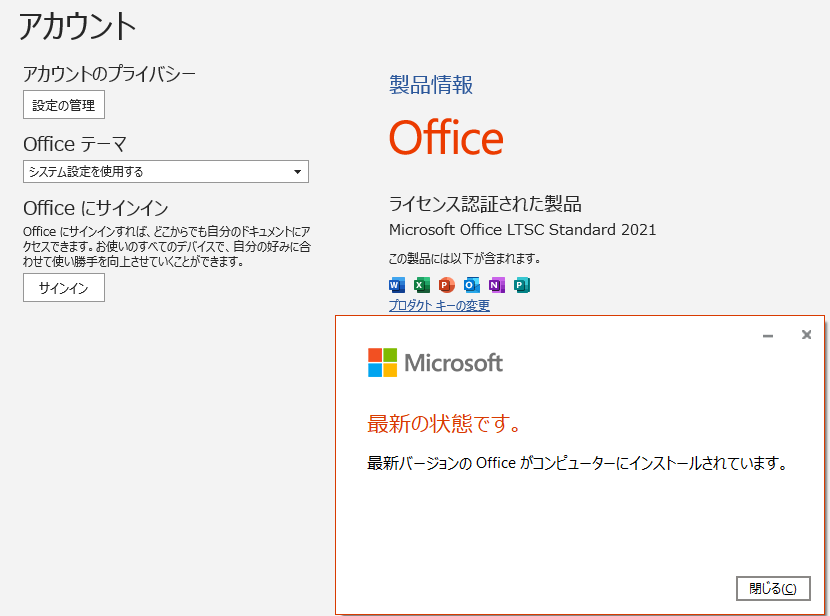Click Microsoft Office LTSC Standard 2021 text
This screenshot has height=616, width=830.
pos(522,230)
